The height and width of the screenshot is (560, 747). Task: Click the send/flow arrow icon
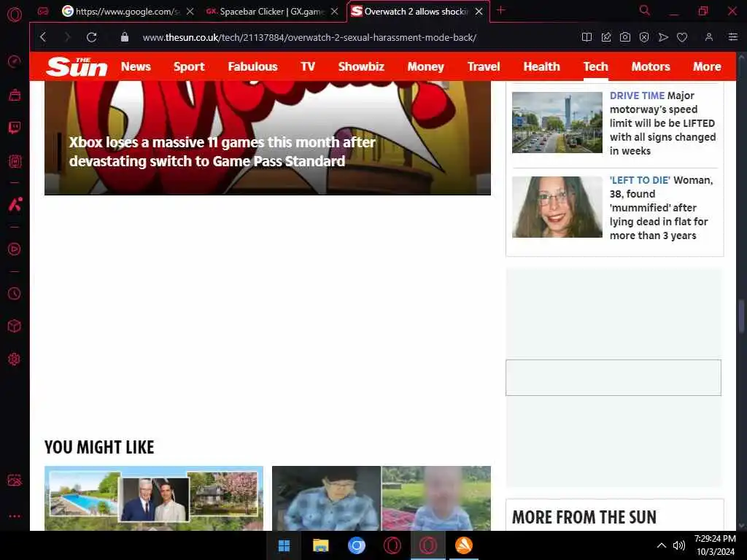click(662, 37)
